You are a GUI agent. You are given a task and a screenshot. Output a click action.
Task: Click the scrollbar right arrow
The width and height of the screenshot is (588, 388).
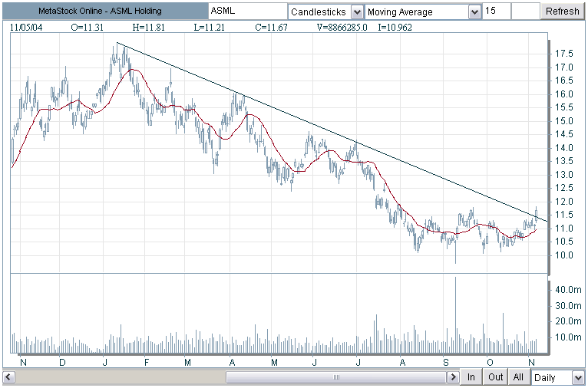pos(453,376)
